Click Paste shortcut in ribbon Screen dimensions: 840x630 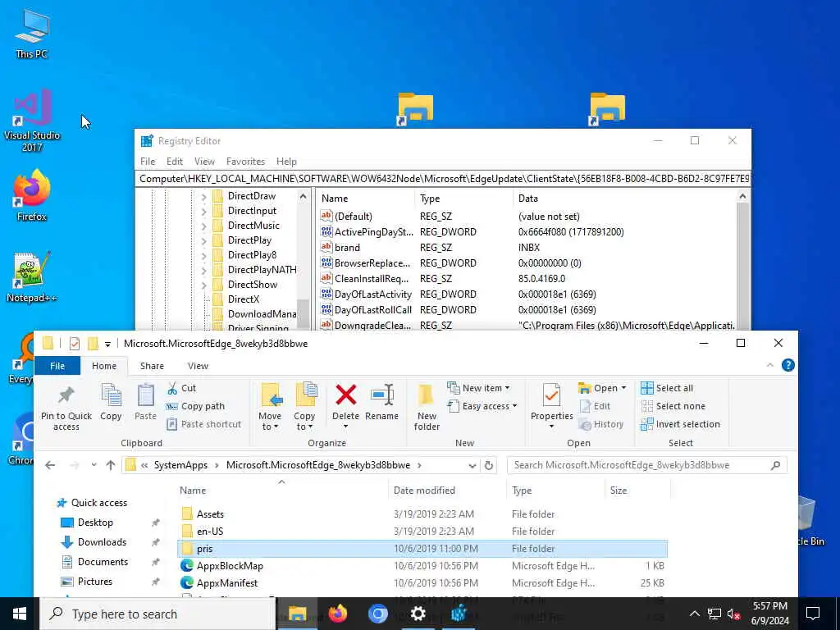(x=204, y=424)
